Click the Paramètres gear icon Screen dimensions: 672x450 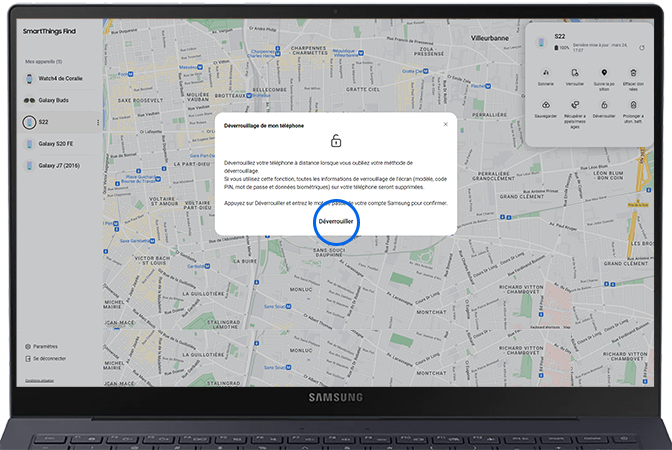(28, 346)
